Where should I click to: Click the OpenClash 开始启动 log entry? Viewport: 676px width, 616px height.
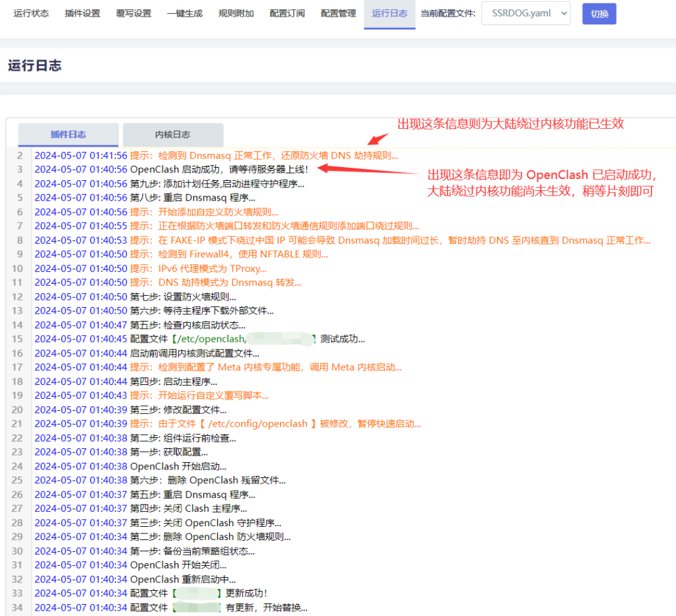tap(178, 466)
